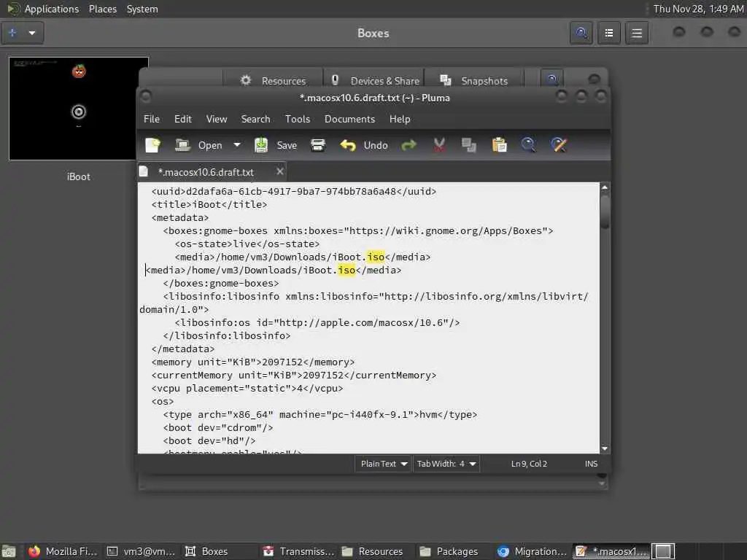747x560 pixels.
Task: Undo the last edit
Action: (364, 145)
